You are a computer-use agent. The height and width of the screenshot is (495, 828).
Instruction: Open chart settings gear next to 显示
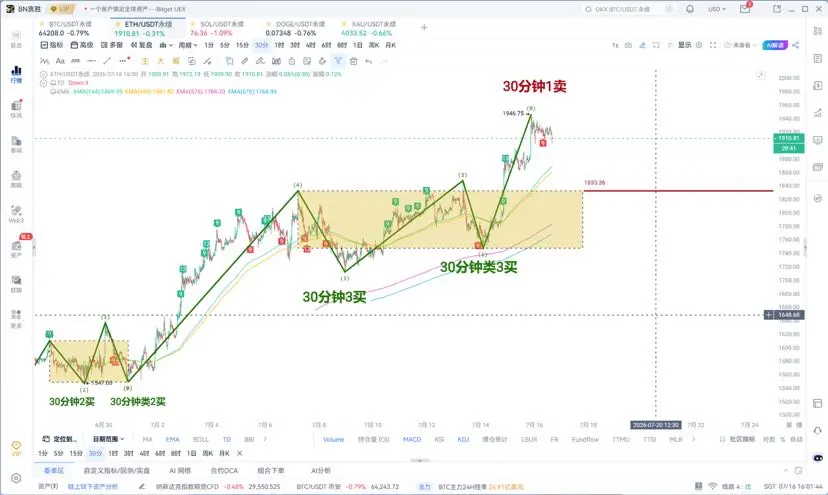pyautogui.click(x=699, y=45)
